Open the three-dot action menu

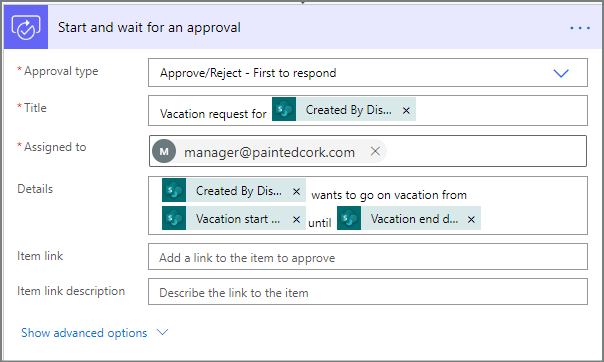580,28
